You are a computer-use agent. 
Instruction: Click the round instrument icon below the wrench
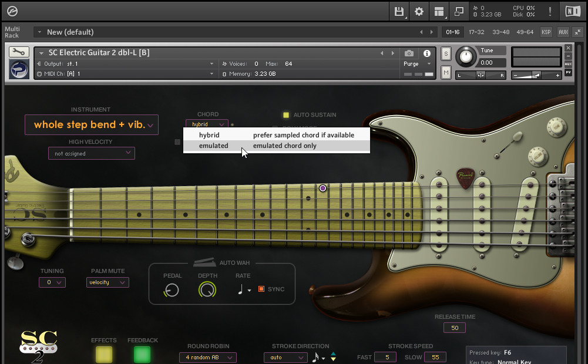coord(19,69)
